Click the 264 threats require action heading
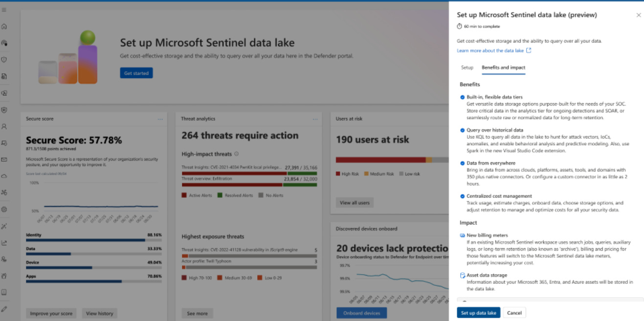 pos(240,135)
